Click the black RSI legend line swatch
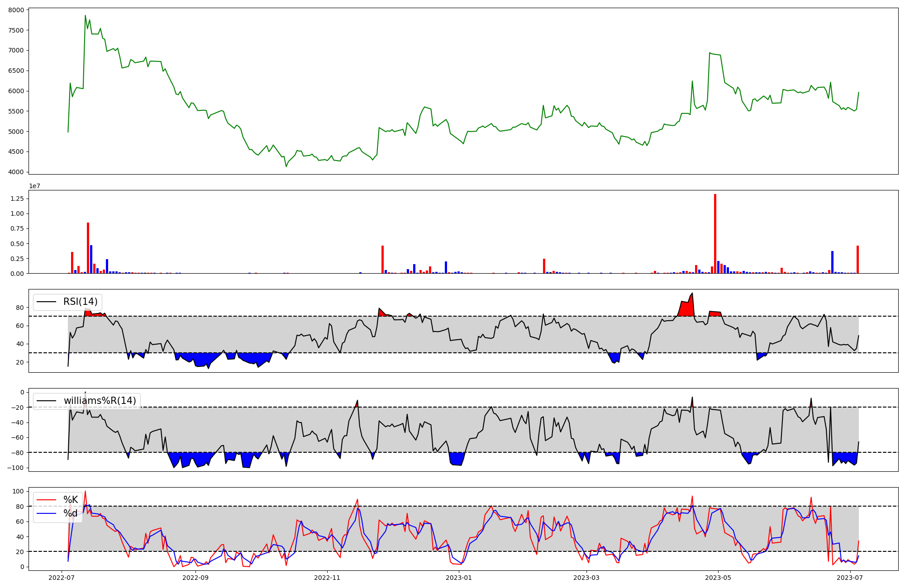The image size is (905, 588). (x=46, y=302)
